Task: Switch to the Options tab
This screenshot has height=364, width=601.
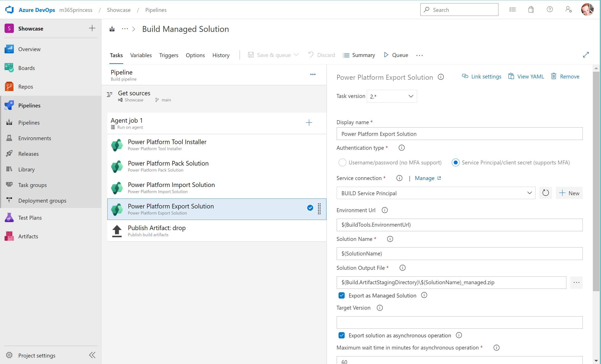Action: (195, 55)
